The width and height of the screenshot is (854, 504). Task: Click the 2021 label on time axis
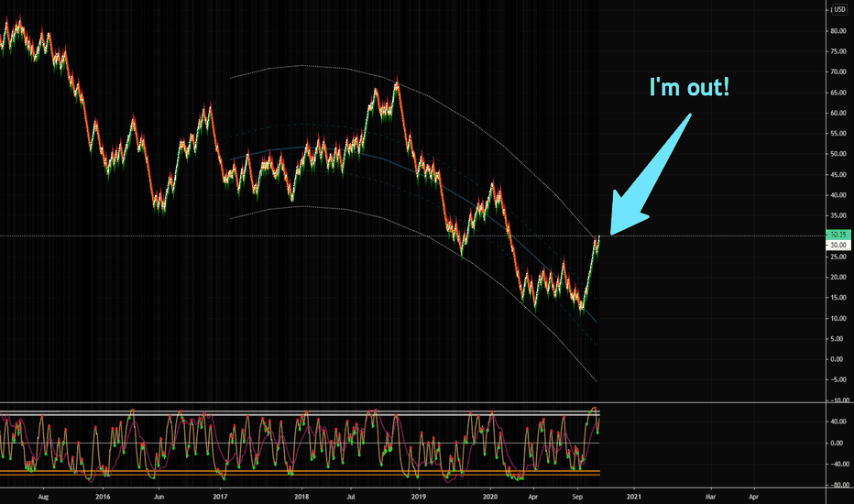(x=633, y=497)
